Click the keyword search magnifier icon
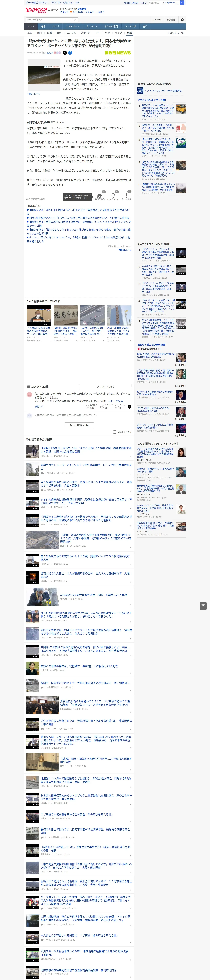Screen dimensions: 210x980 (x=75, y=19)
